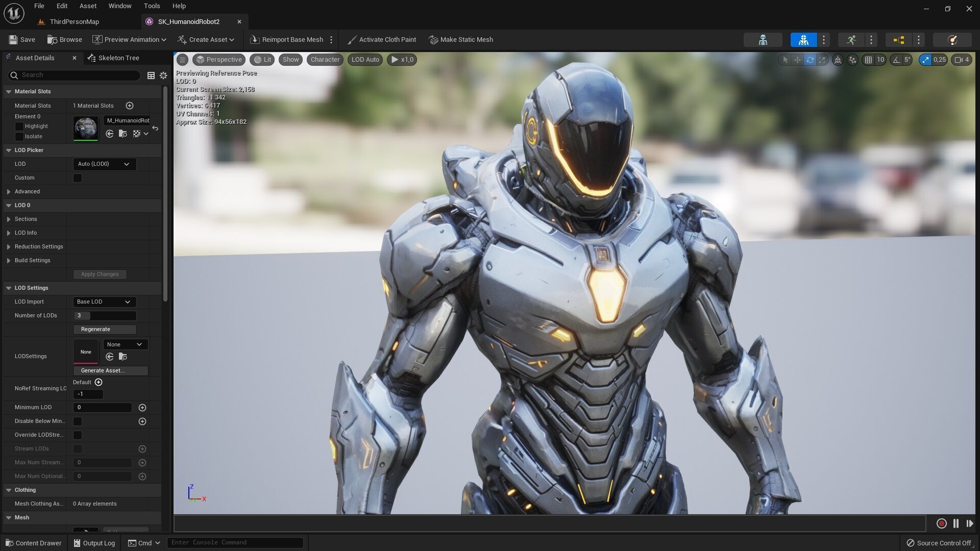Open the Perspective view dropdown

218,60
